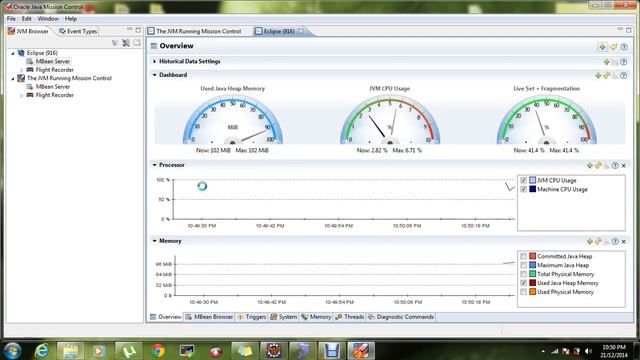This screenshot has height=360, width=640.
Task: Open the File menu
Action: [x=11, y=19]
